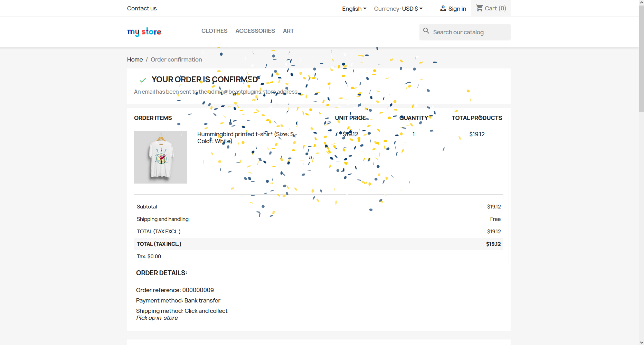Click the search magnifier icon

[x=426, y=31]
